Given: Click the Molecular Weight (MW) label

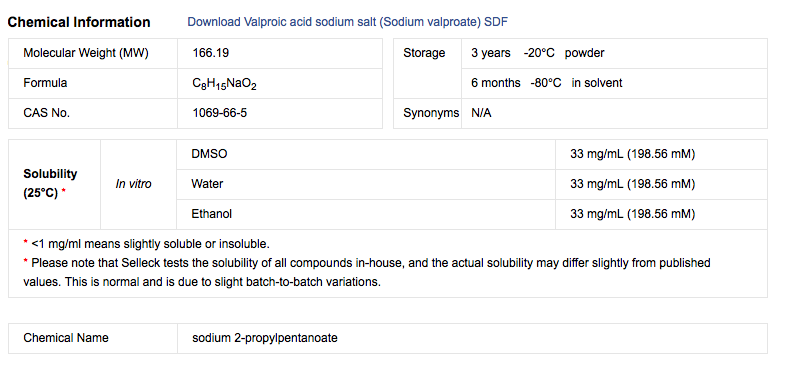Looking at the screenshot, I should [x=86, y=53].
